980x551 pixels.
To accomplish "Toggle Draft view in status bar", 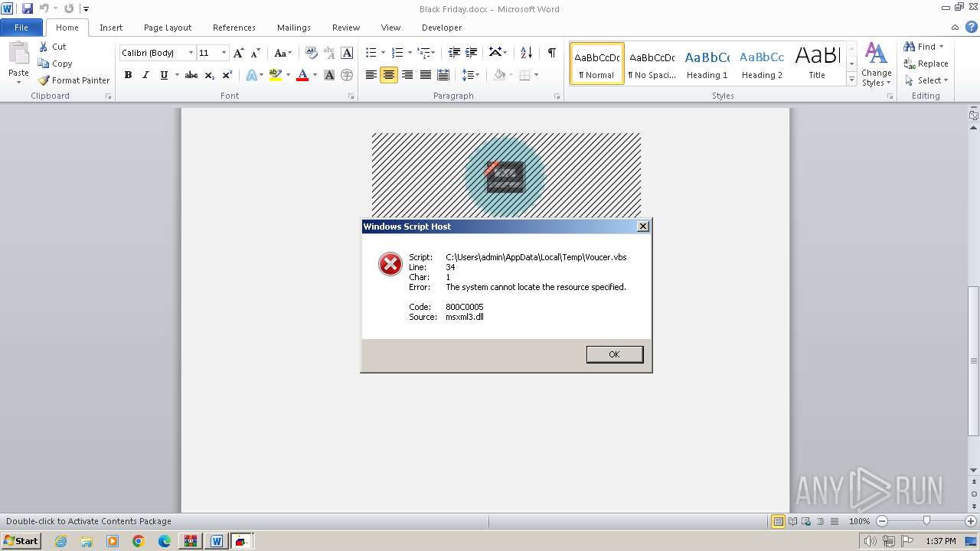I will click(x=834, y=521).
